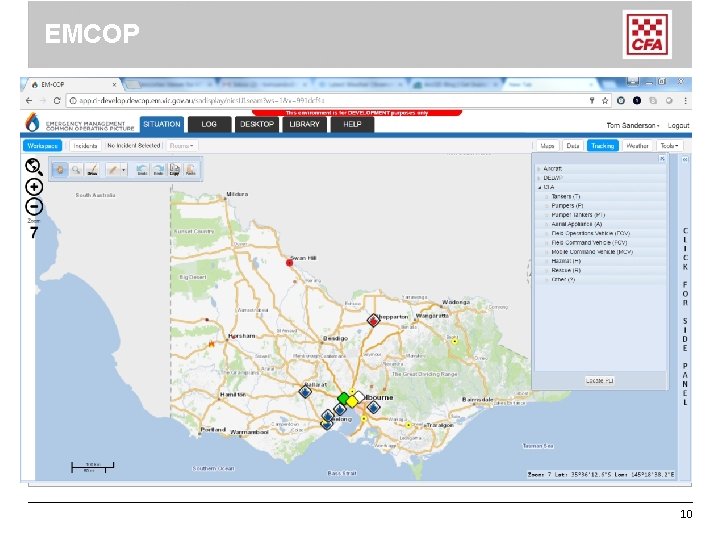Go back using browser back arrow
Screen dimensions: 720x540
coord(29,101)
